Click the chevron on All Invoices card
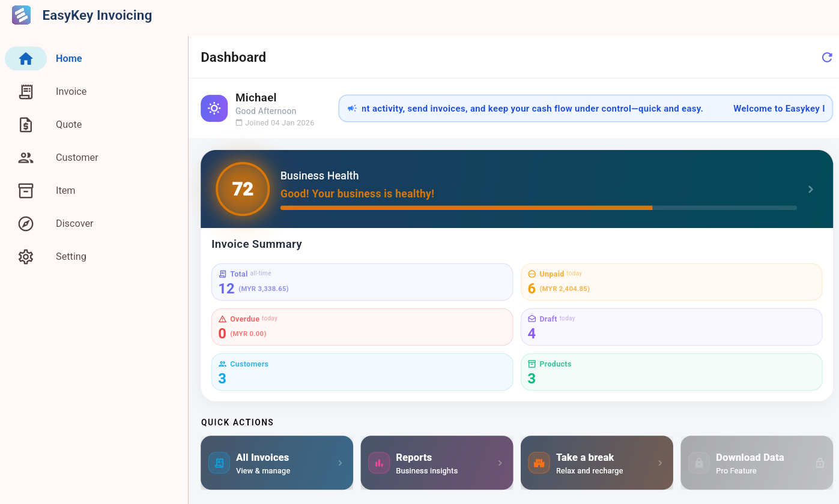This screenshot has width=839, height=504. tap(341, 463)
